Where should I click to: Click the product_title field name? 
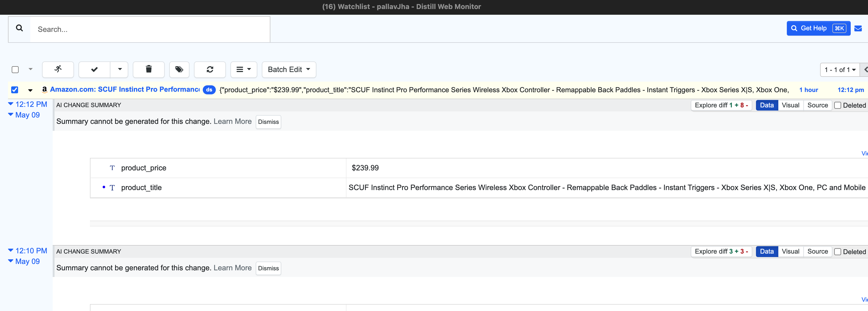[141, 187]
